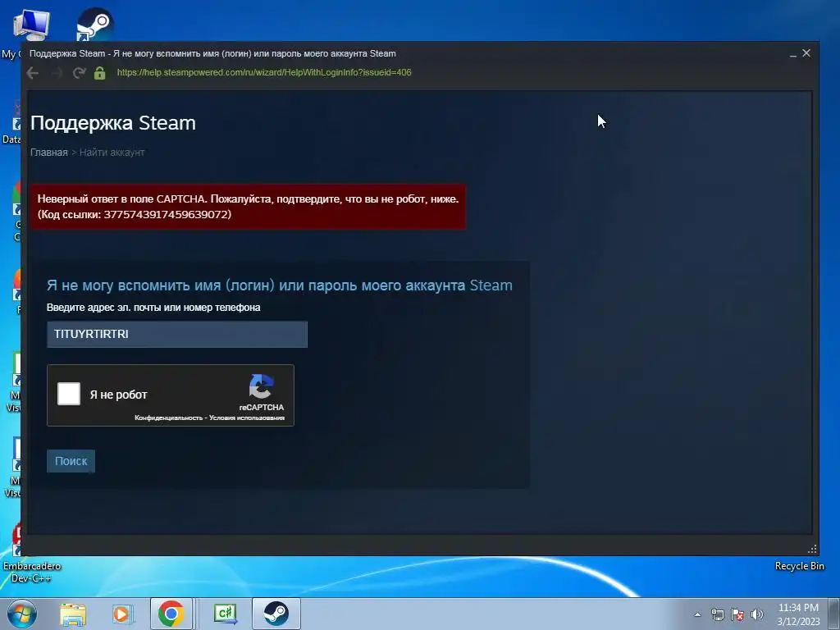
Task: Open Windows Explorer from the taskbar
Action: coord(73,614)
